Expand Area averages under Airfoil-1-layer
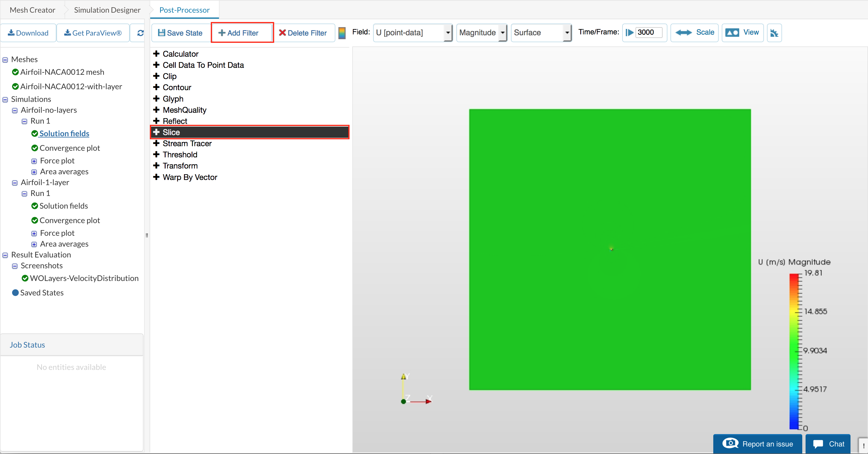This screenshot has height=454, width=868. 34,244
